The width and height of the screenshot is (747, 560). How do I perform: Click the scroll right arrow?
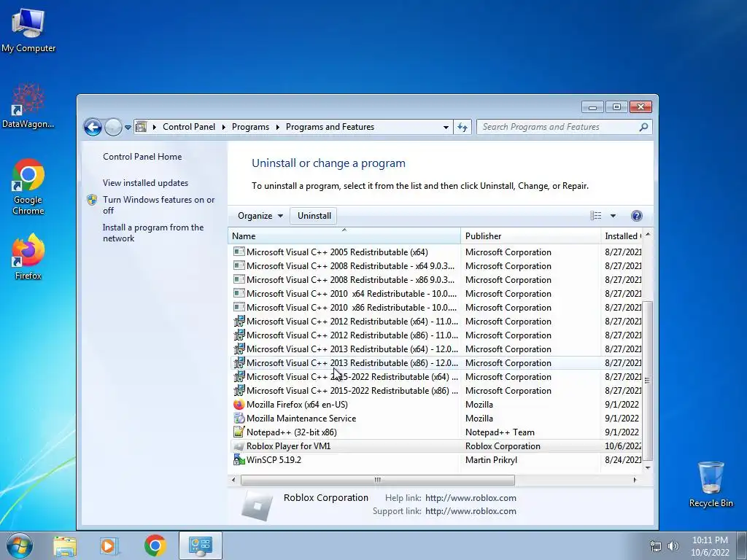point(635,480)
